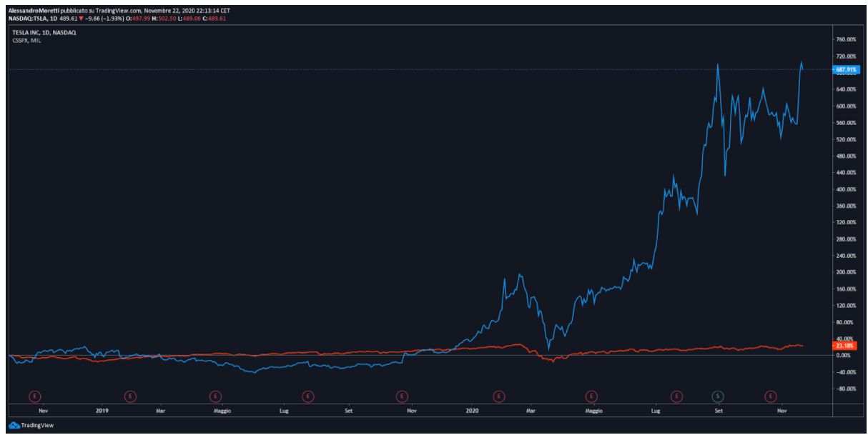This screenshot has height=440, width=868.
Task: Click the blue 687.91% price label
Action: 845,69
